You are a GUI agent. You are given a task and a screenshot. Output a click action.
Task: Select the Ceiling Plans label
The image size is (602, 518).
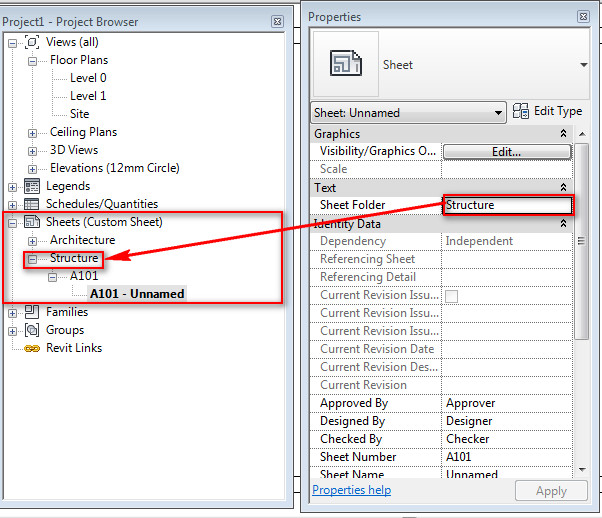point(83,132)
